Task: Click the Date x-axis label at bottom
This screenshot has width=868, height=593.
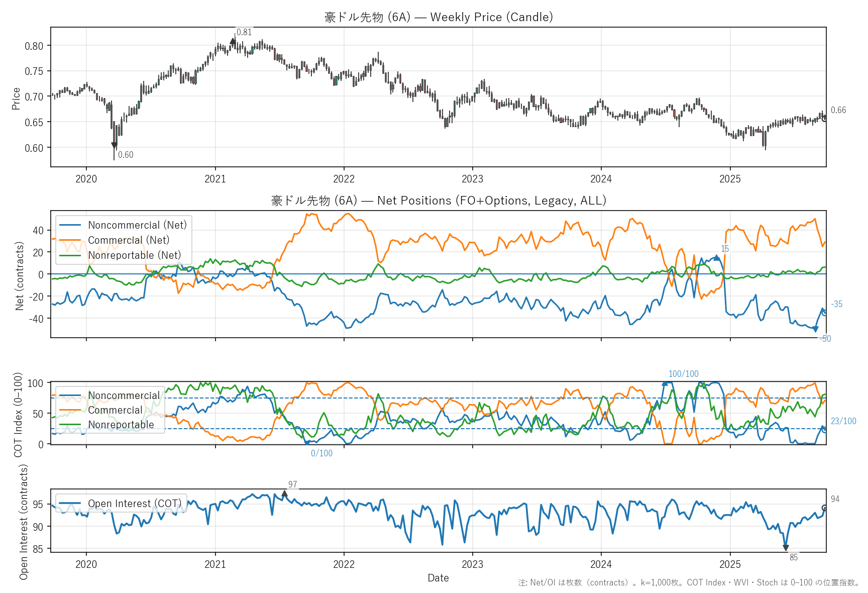Action: (x=438, y=578)
